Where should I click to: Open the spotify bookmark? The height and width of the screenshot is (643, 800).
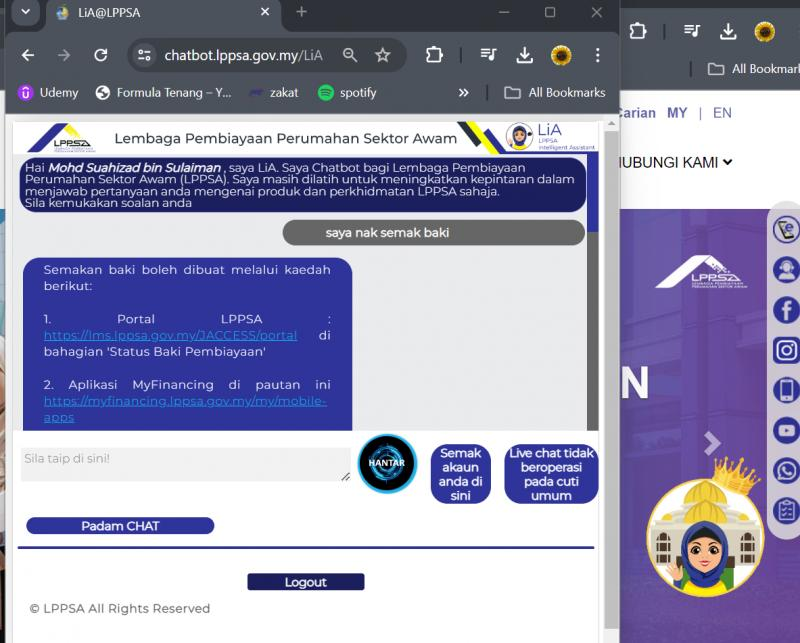(x=347, y=92)
